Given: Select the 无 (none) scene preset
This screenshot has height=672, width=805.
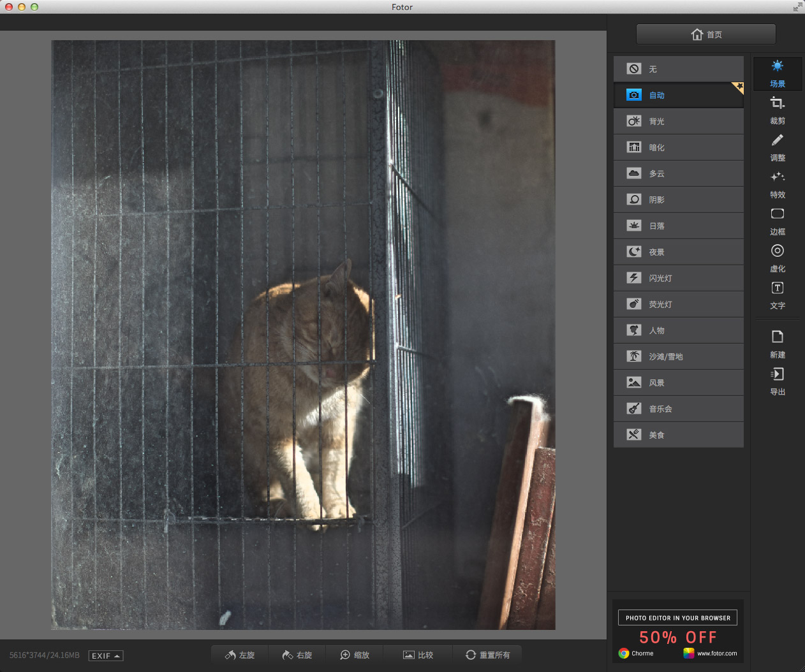Looking at the screenshot, I should [678, 69].
